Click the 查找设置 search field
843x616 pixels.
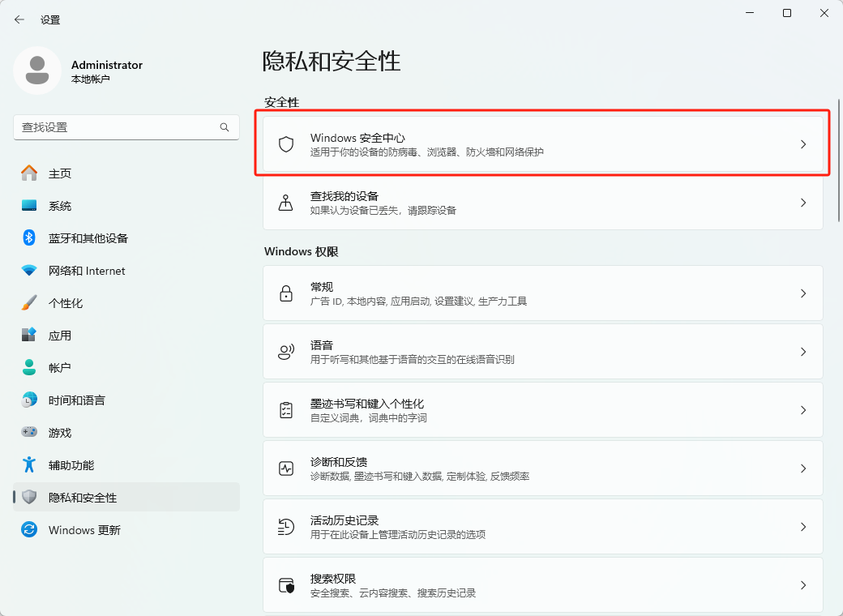pyautogui.click(x=118, y=127)
